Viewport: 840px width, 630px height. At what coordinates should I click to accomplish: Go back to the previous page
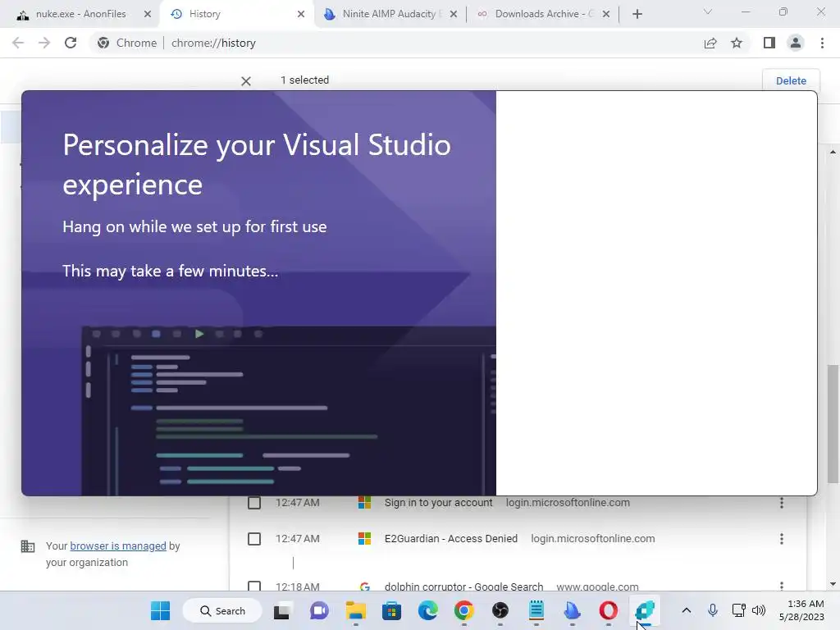[x=18, y=43]
